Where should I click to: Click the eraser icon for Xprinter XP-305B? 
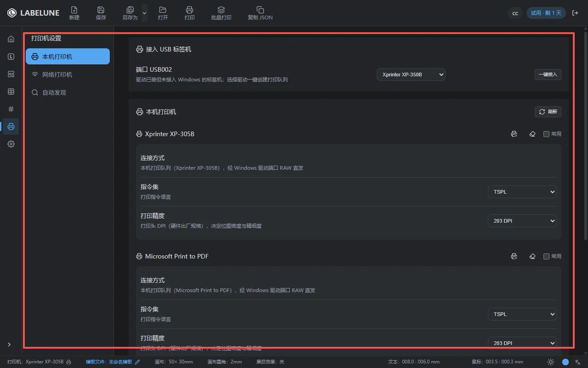[532, 134]
